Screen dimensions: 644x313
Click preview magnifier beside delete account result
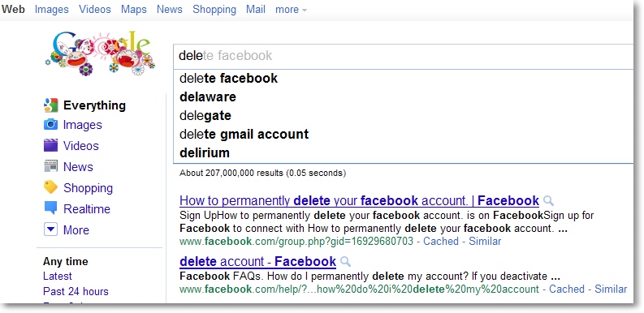pos(346,262)
